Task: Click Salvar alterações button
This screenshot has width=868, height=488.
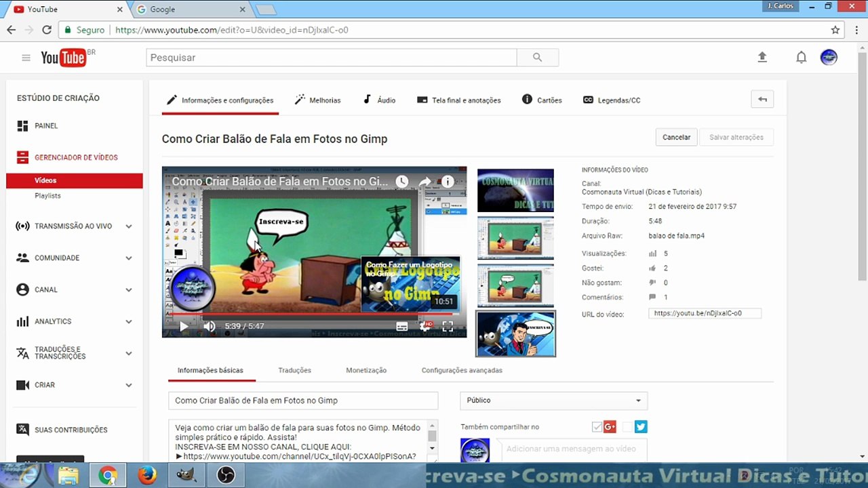Action: tap(736, 137)
